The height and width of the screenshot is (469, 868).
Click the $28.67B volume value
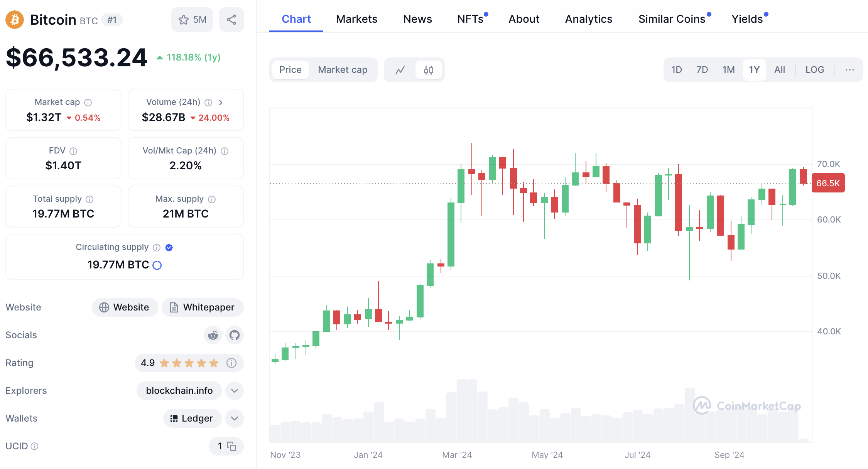pos(164,117)
